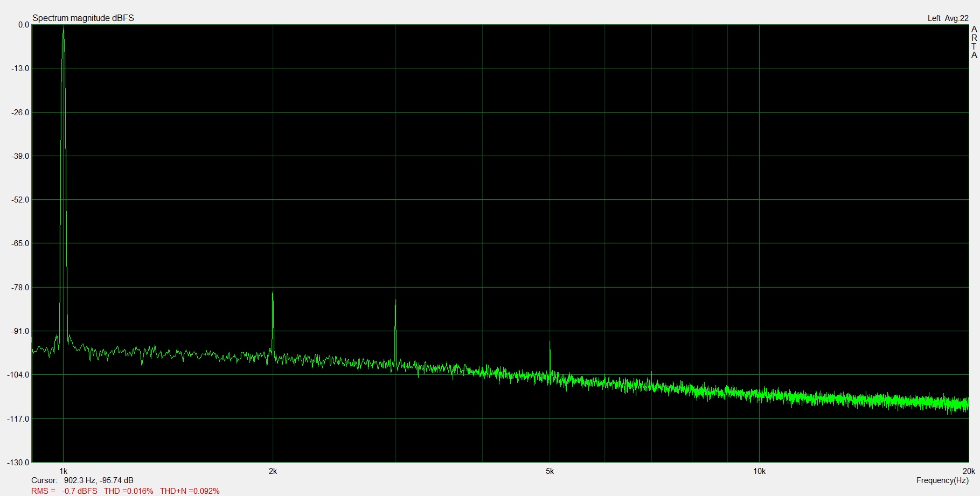The width and height of the screenshot is (980, 496).
Task: Click the 3 kHz third harmonic peak
Action: click(395, 301)
